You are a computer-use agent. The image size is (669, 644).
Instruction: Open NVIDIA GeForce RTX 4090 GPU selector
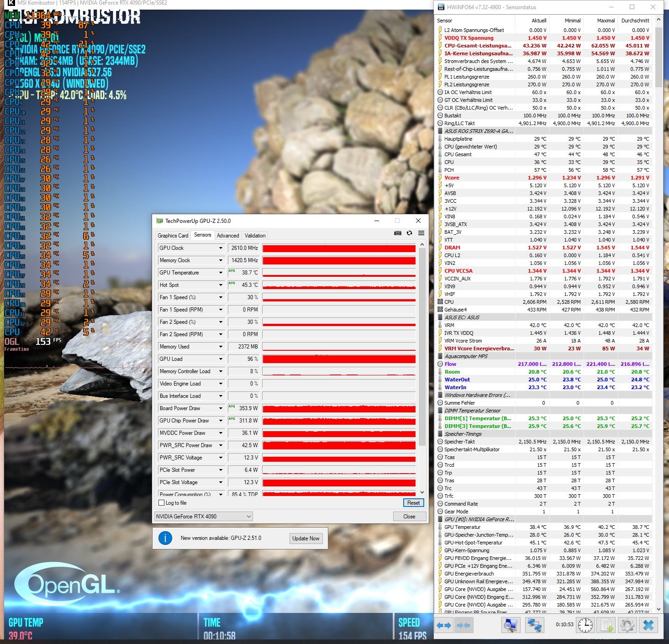point(204,517)
